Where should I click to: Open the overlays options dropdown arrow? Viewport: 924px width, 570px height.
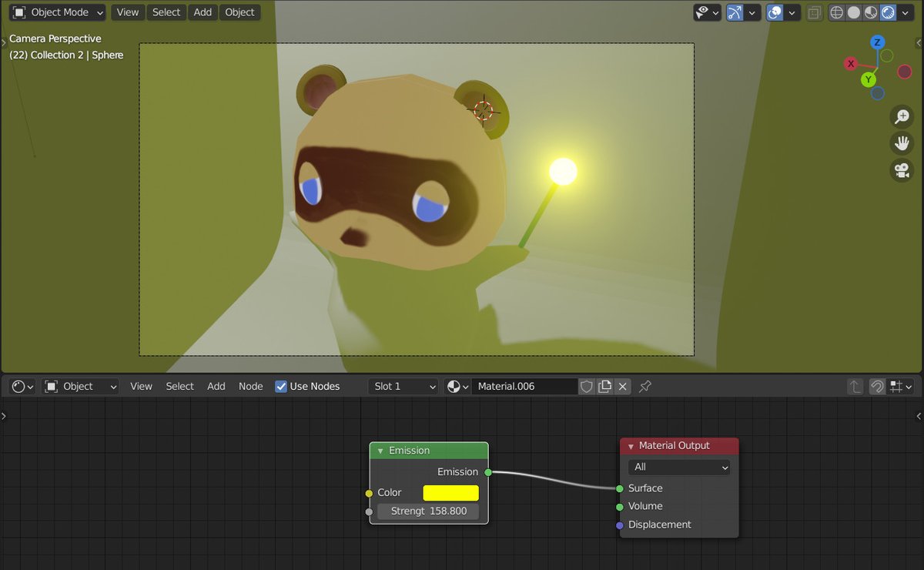pos(792,12)
